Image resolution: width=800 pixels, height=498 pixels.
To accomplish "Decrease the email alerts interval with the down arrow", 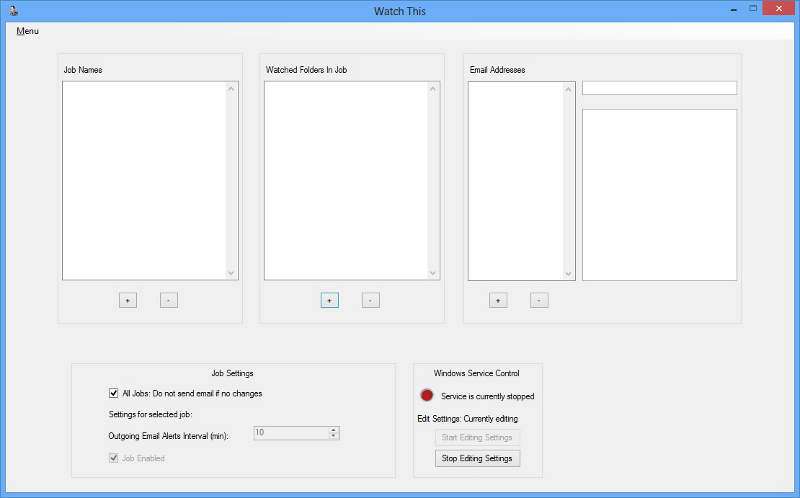I will [x=334, y=436].
